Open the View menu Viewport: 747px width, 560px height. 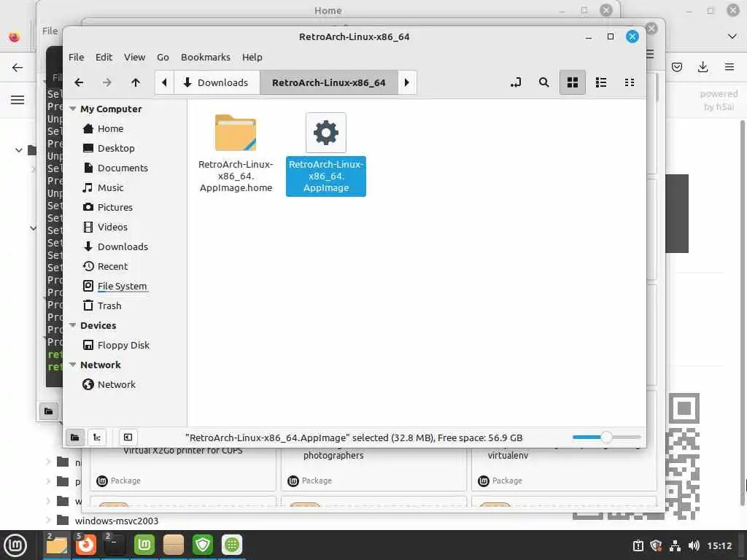[134, 57]
